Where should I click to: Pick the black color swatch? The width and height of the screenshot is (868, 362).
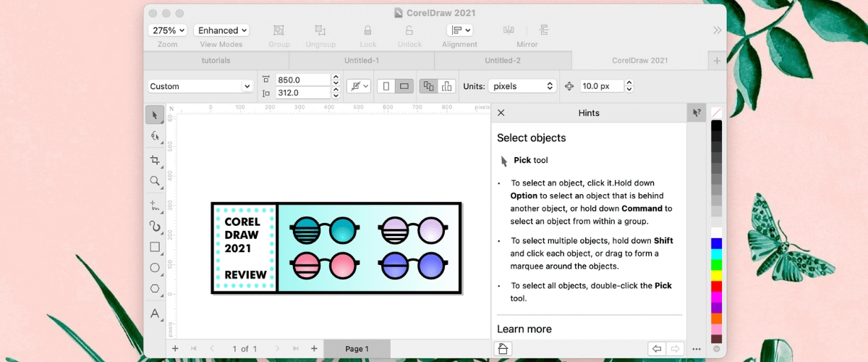[x=716, y=125]
